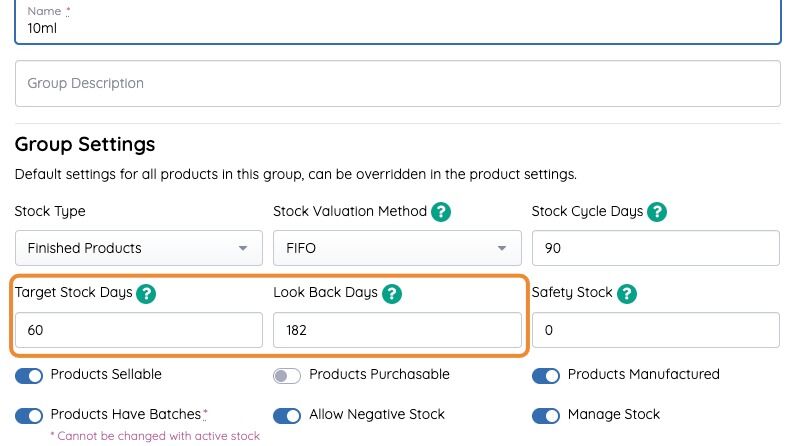Screen dimensions: 795x446
Task: Toggle the Products Sellable switch
Action: coord(29,375)
